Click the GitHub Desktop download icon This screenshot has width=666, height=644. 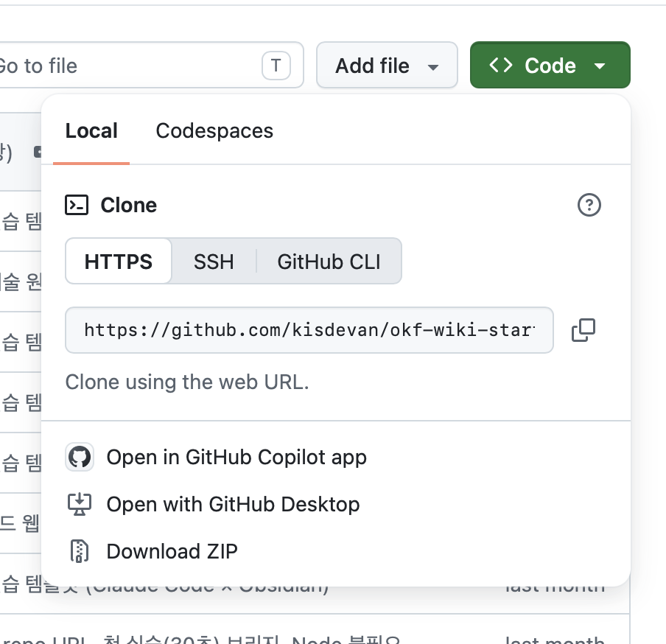[80, 504]
